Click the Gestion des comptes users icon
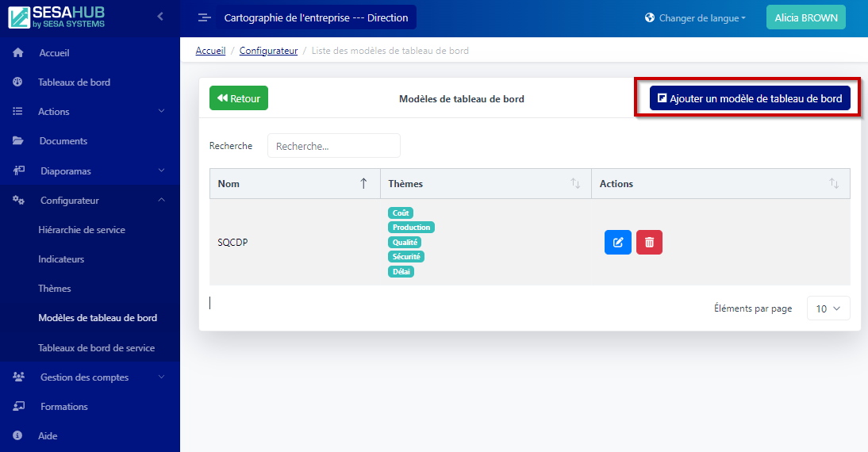This screenshot has width=868, height=452. 19,377
